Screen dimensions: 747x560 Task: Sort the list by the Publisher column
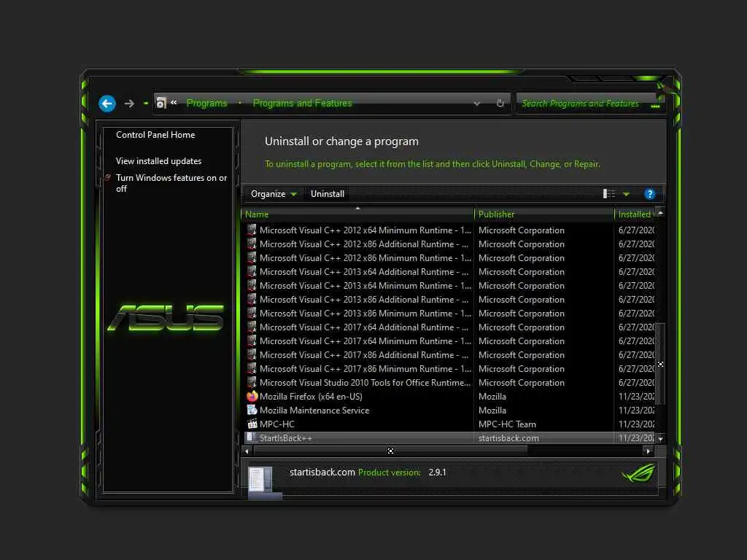[x=544, y=214]
